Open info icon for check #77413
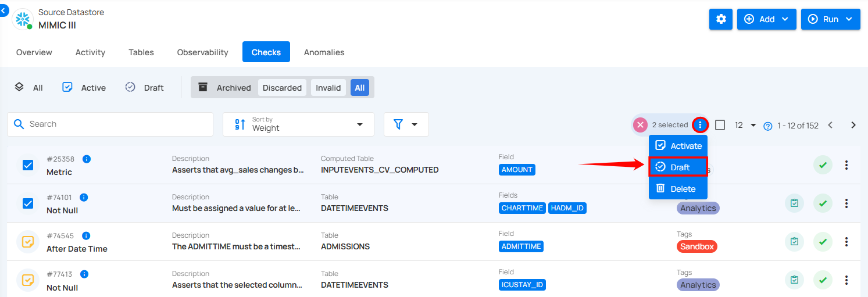The image size is (868, 297). coord(84,274)
